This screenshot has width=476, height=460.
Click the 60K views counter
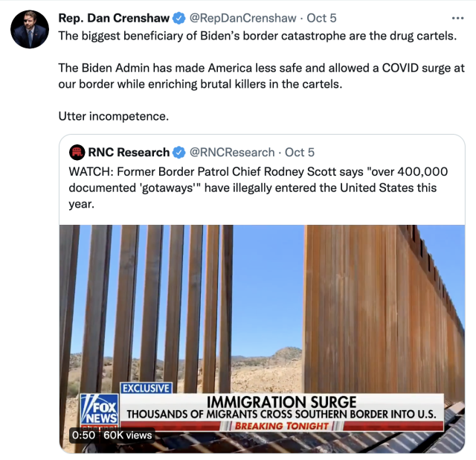[x=127, y=435]
